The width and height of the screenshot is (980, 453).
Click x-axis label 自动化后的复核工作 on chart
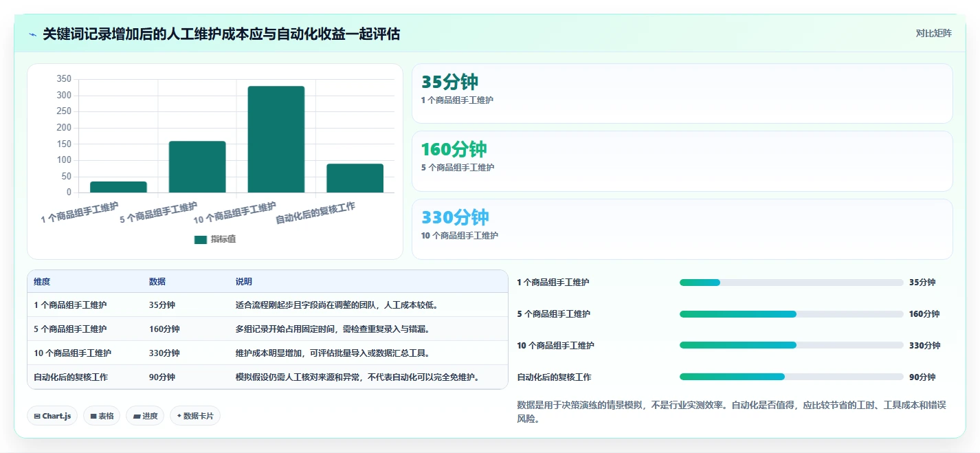pyautogui.click(x=315, y=213)
